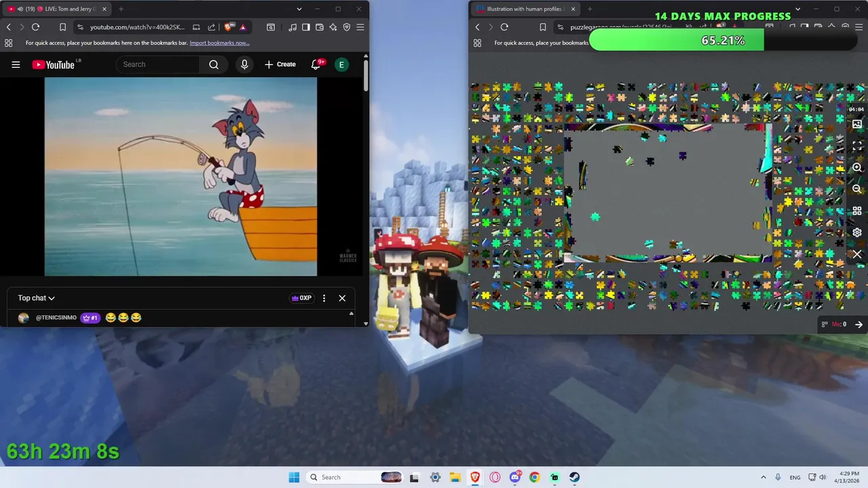
Task: Go to YouTube home via logo
Action: tap(54, 64)
